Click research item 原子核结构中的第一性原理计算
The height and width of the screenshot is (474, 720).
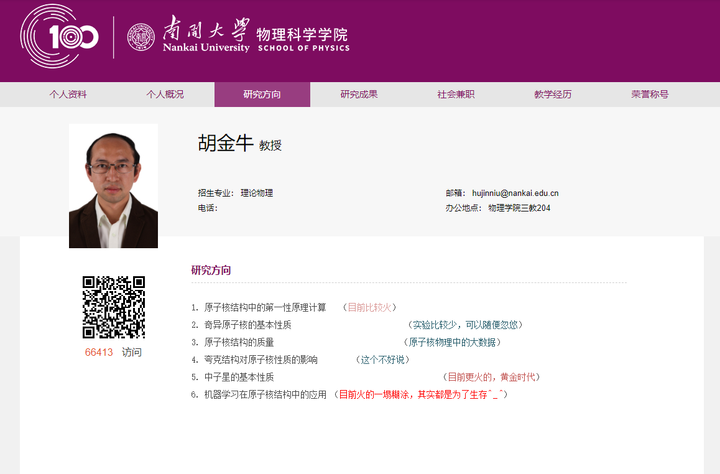pos(265,308)
